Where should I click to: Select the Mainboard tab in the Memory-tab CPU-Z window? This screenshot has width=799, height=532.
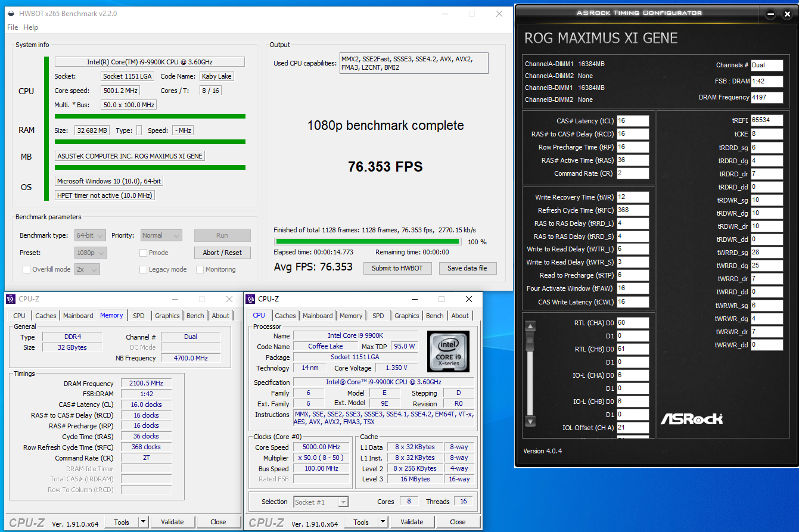[x=78, y=316]
